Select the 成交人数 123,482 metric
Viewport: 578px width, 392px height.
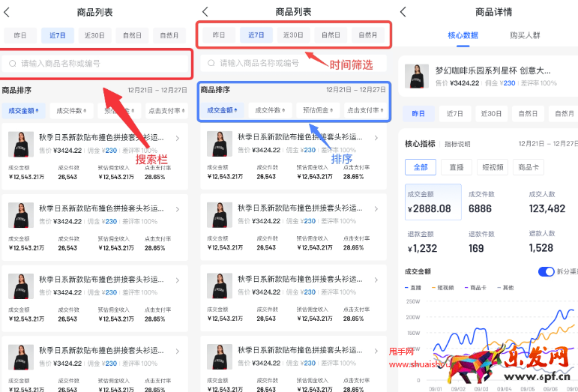point(547,202)
